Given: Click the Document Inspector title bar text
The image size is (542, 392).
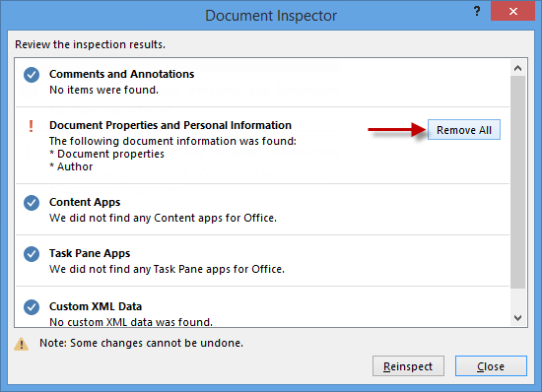Looking at the screenshot, I should [x=271, y=16].
